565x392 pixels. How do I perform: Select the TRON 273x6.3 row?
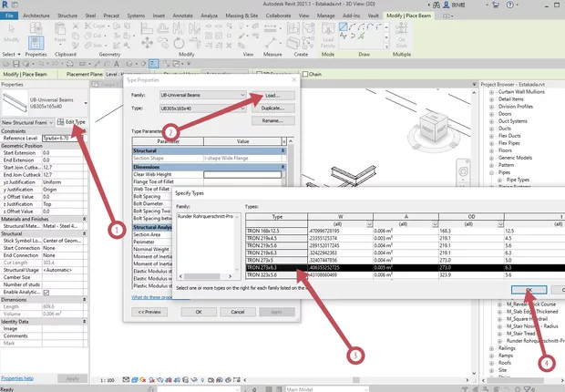[x=266, y=269]
